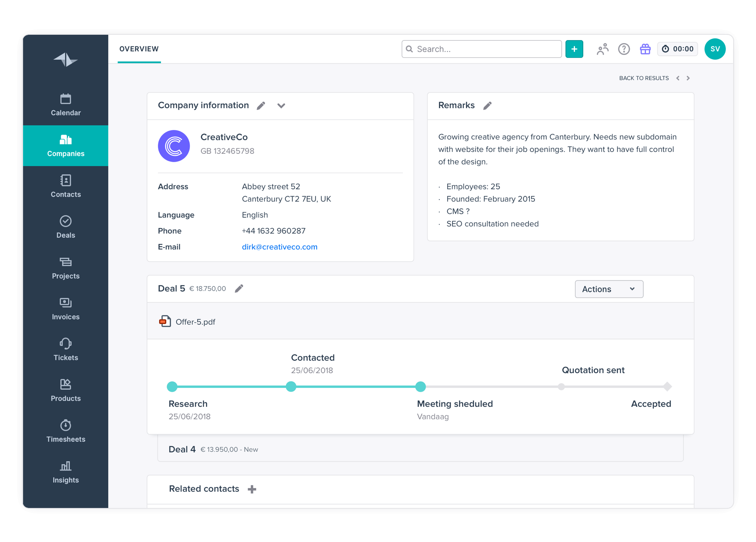
Task: Go to next result arrow
Action: (x=688, y=78)
